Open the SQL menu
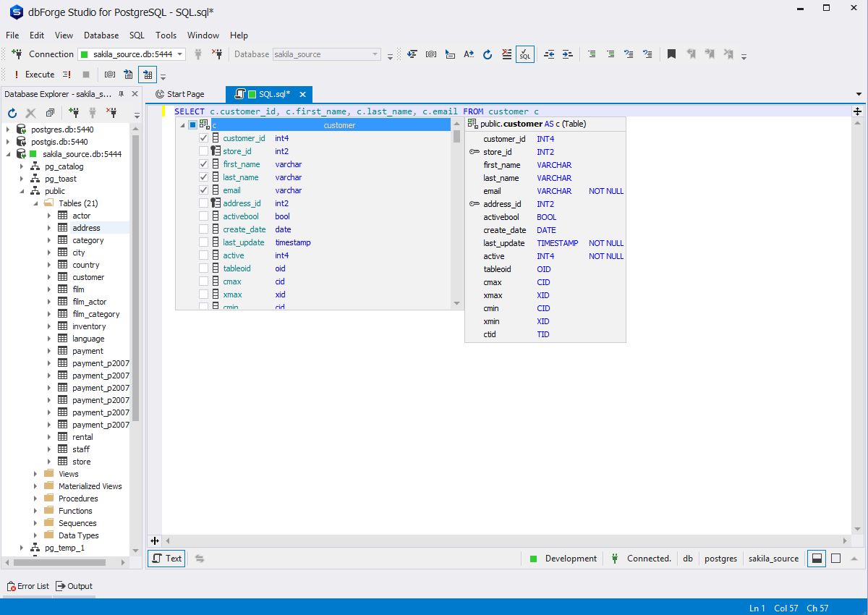This screenshot has height=615, width=868. pyautogui.click(x=137, y=35)
